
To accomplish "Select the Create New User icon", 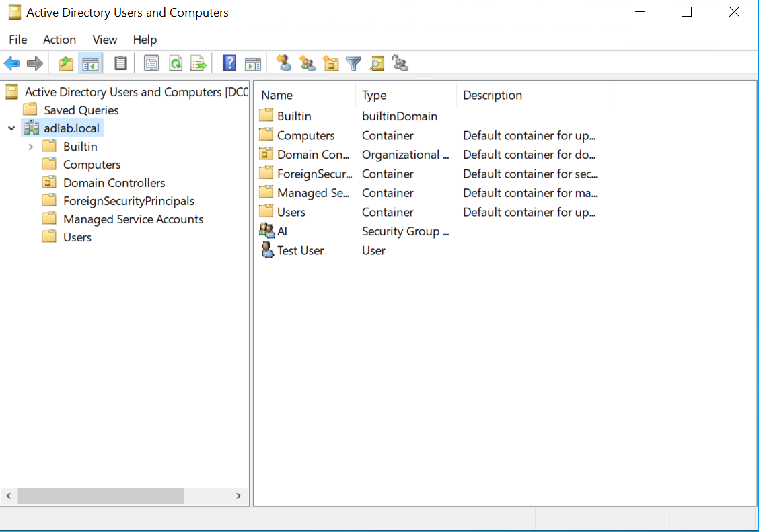I will [284, 63].
